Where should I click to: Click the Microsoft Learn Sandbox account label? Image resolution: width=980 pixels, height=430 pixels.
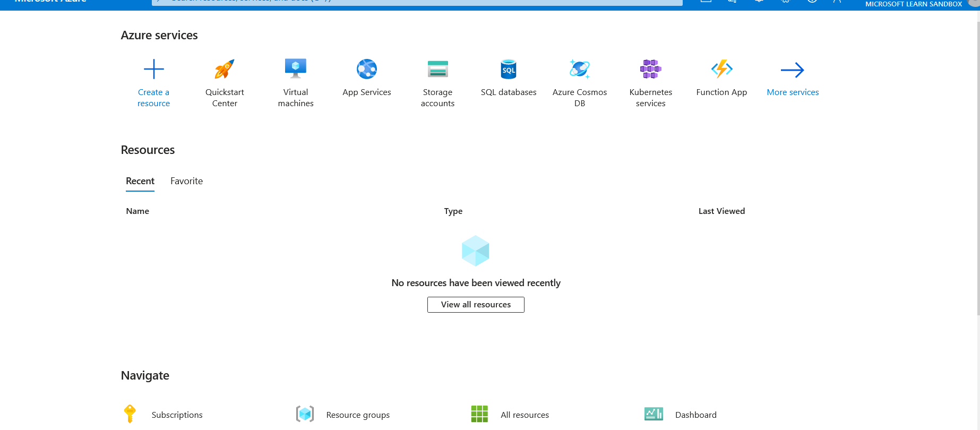tap(914, 4)
